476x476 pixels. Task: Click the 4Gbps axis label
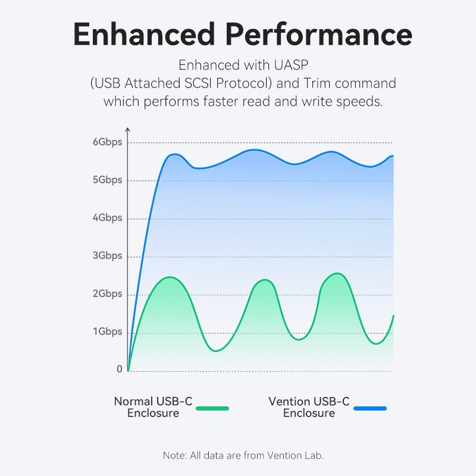pyautogui.click(x=107, y=218)
